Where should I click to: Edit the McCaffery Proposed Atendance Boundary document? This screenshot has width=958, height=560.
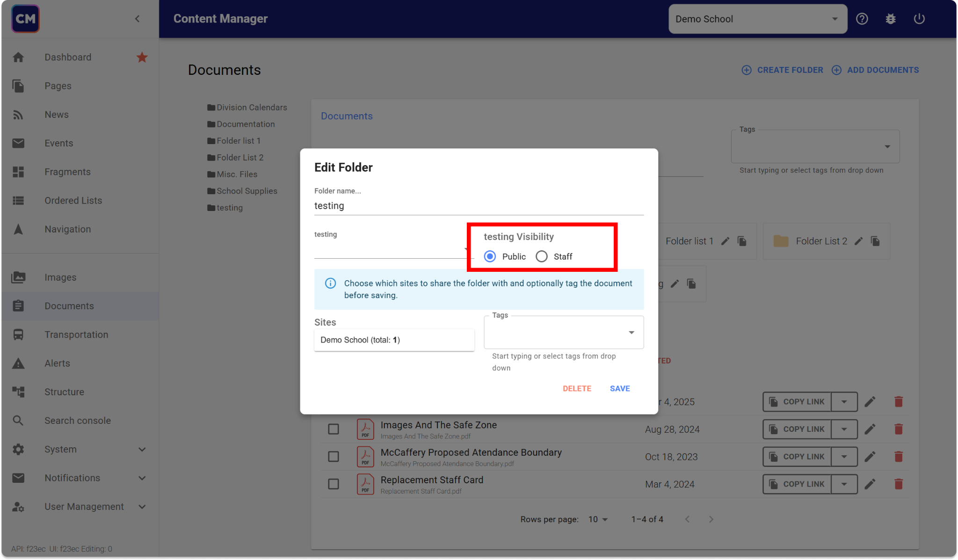[870, 457]
